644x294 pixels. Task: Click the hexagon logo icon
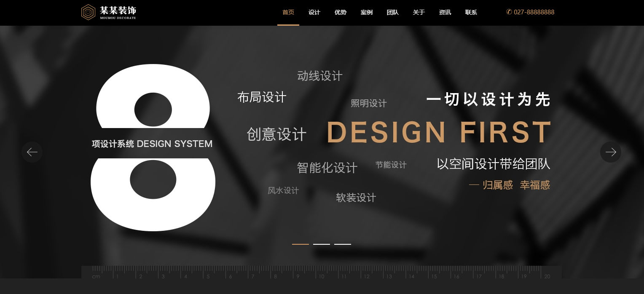pos(88,12)
